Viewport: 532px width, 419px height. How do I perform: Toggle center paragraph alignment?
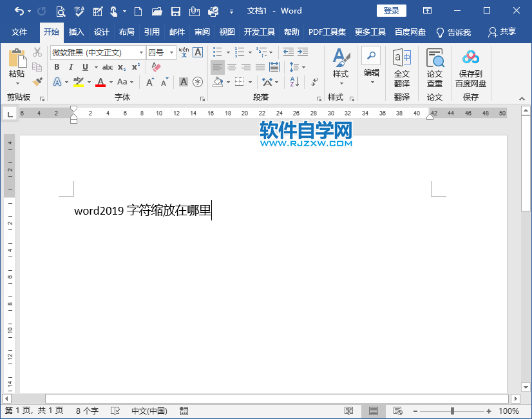point(233,67)
